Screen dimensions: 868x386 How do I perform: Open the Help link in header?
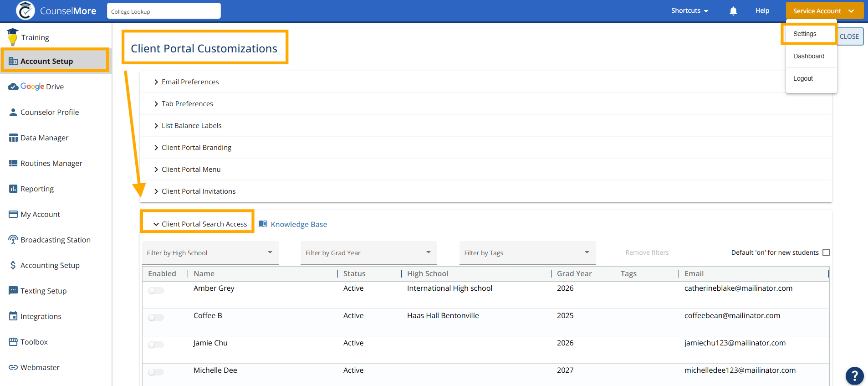pyautogui.click(x=762, y=10)
